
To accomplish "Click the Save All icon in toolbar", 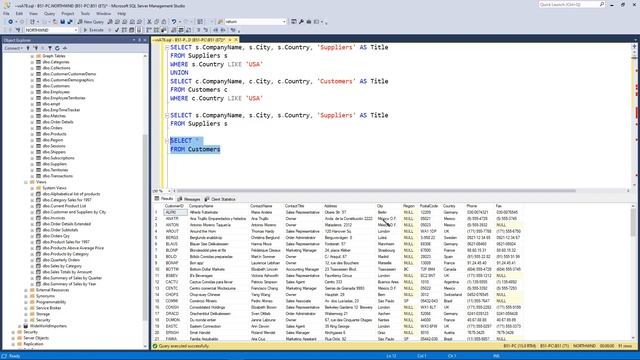I will [x=70, y=22].
